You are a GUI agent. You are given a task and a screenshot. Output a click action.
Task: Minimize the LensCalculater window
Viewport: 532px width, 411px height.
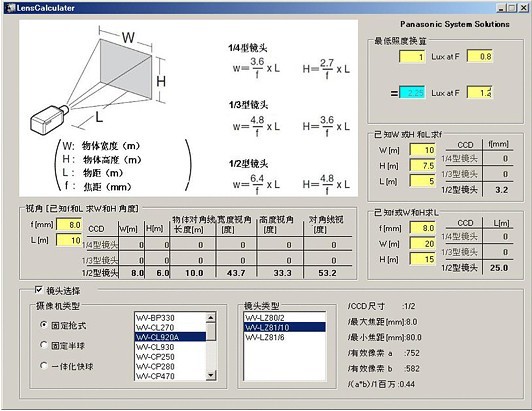click(x=501, y=8)
